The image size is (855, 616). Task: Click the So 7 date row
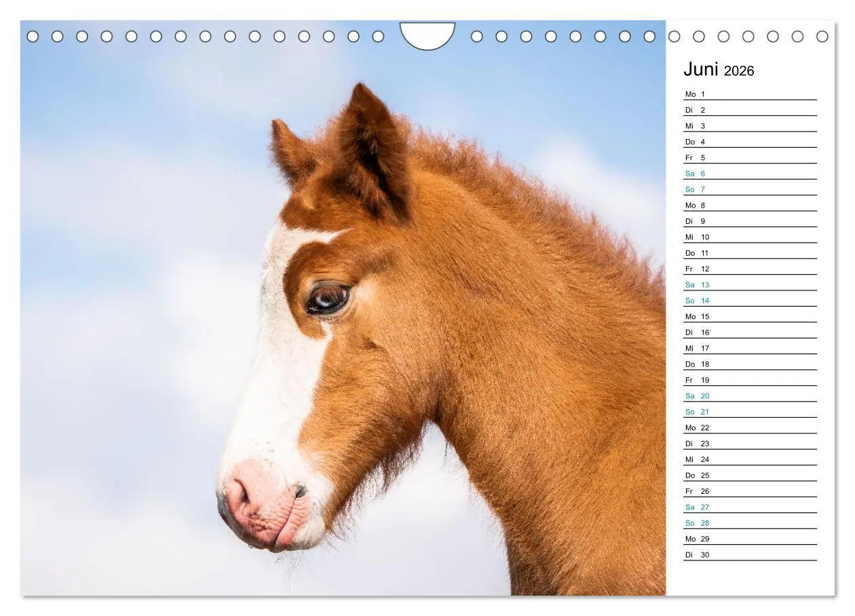(x=750, y=189)
